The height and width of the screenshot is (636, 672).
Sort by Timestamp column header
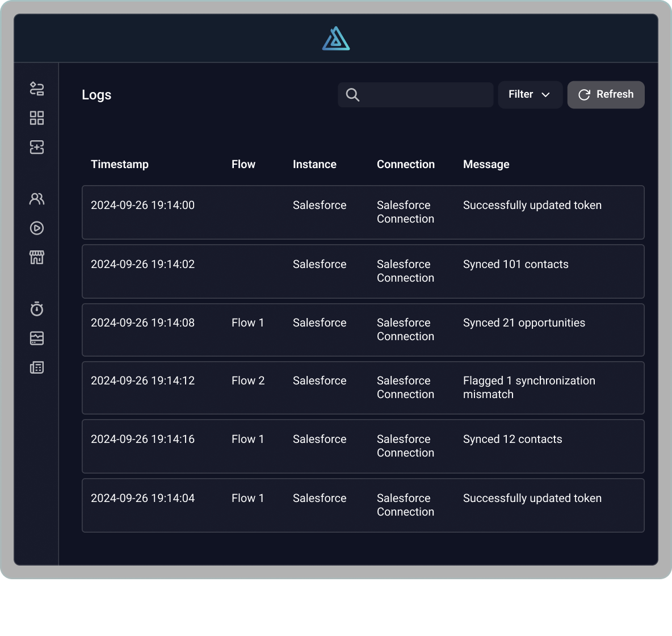coord(120,164)
